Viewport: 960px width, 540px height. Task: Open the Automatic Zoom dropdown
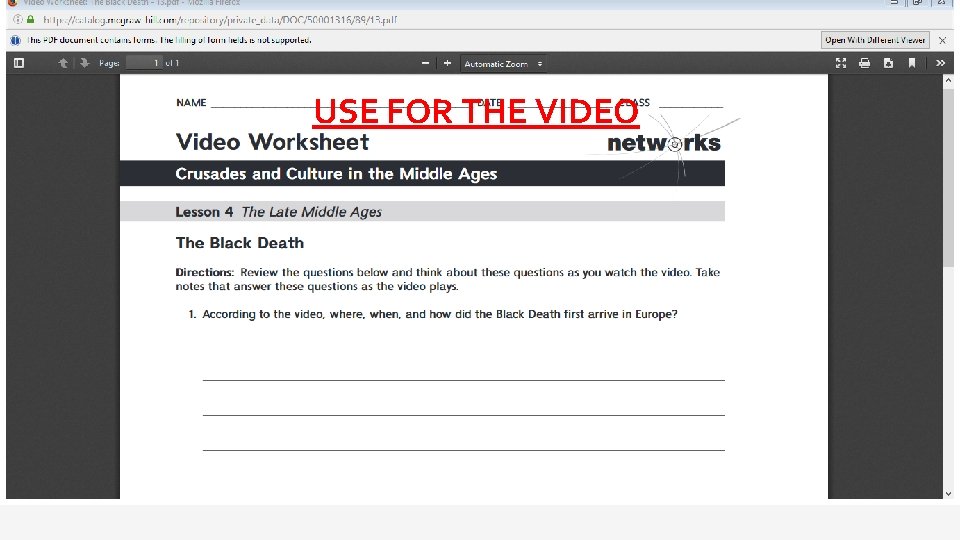(x=503, y=64)
